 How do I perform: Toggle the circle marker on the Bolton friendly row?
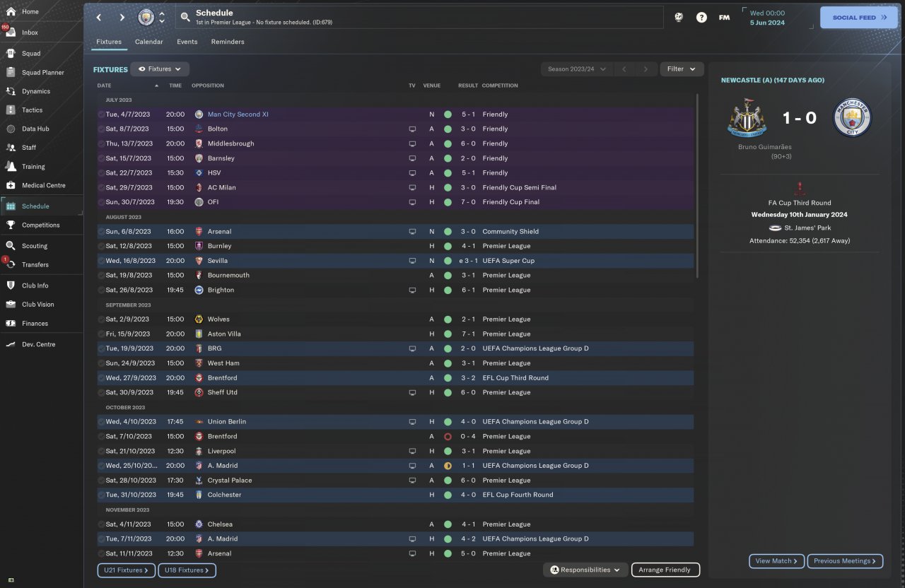[x=101, y=129]
